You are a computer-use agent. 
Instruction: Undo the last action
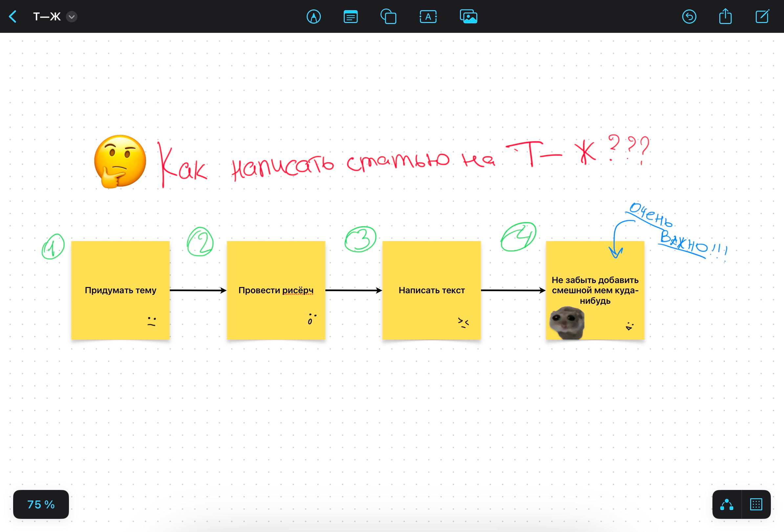689,16
